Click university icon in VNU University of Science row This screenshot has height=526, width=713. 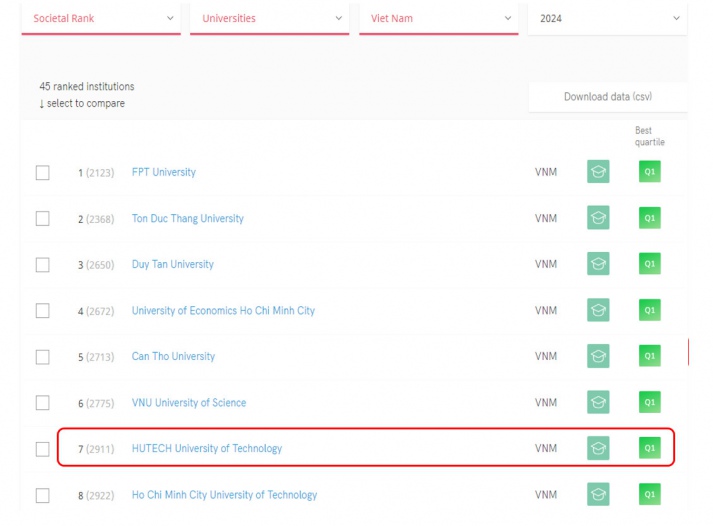coord(598,402)
